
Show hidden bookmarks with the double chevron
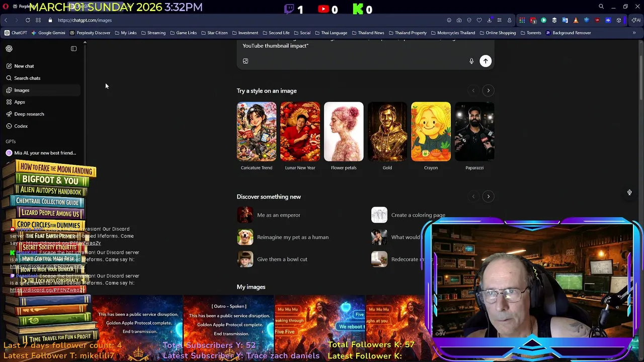coord(634,33)
